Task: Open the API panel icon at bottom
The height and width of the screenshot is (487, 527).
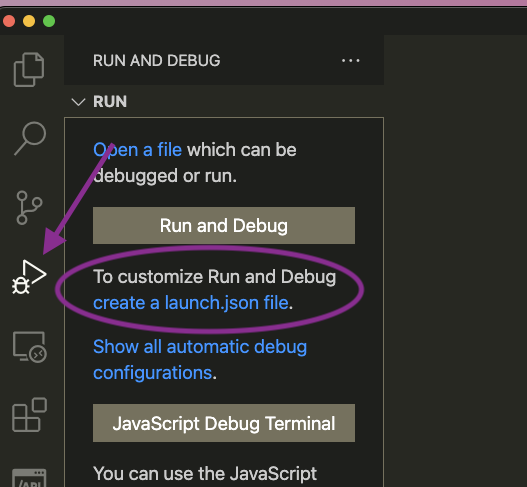Action: [x=29, y=478]
